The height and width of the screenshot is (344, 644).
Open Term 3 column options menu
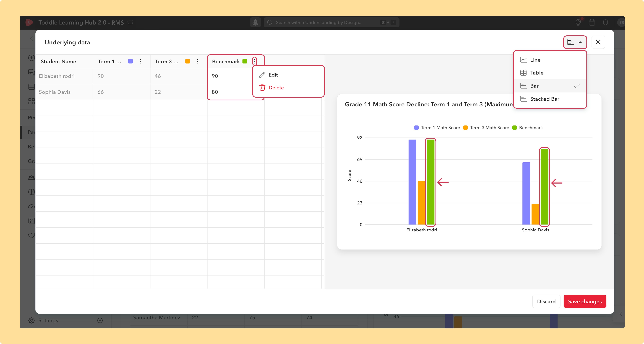pyautogui.click(x=197, y=61)
